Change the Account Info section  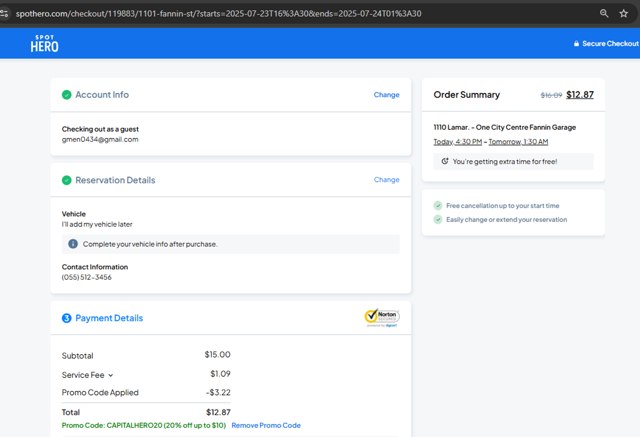(386, 95)
